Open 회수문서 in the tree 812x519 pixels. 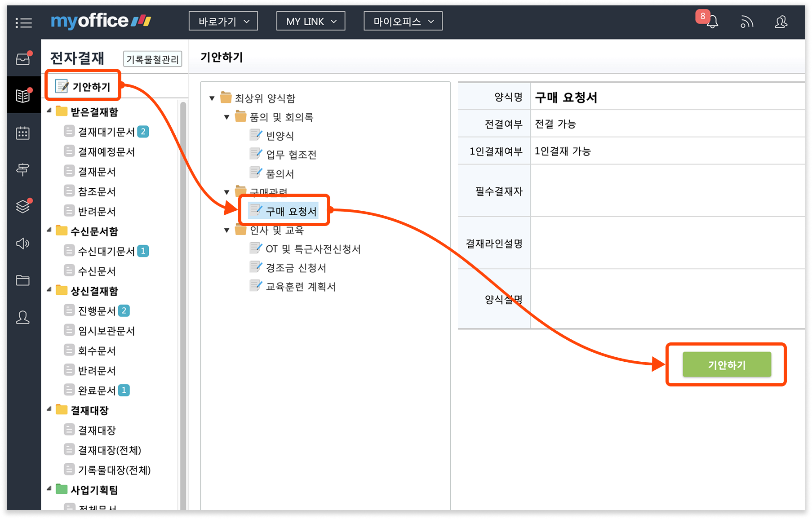coord(97,350)
